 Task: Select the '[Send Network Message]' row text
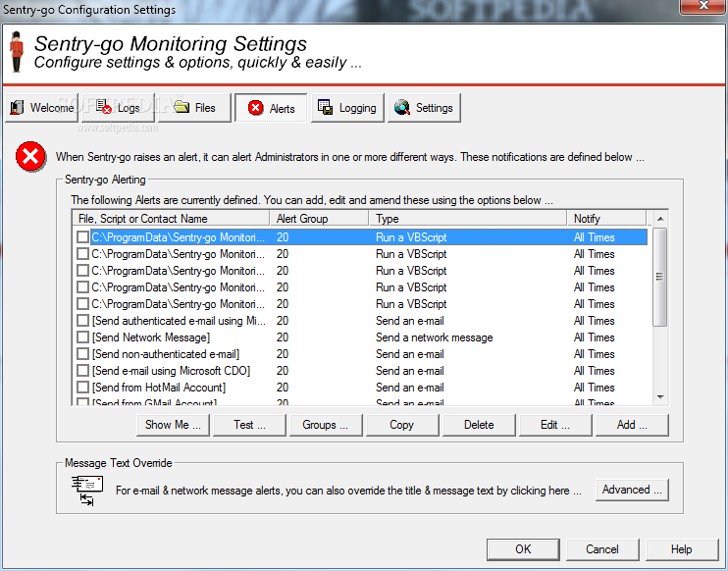pos(151,337)
